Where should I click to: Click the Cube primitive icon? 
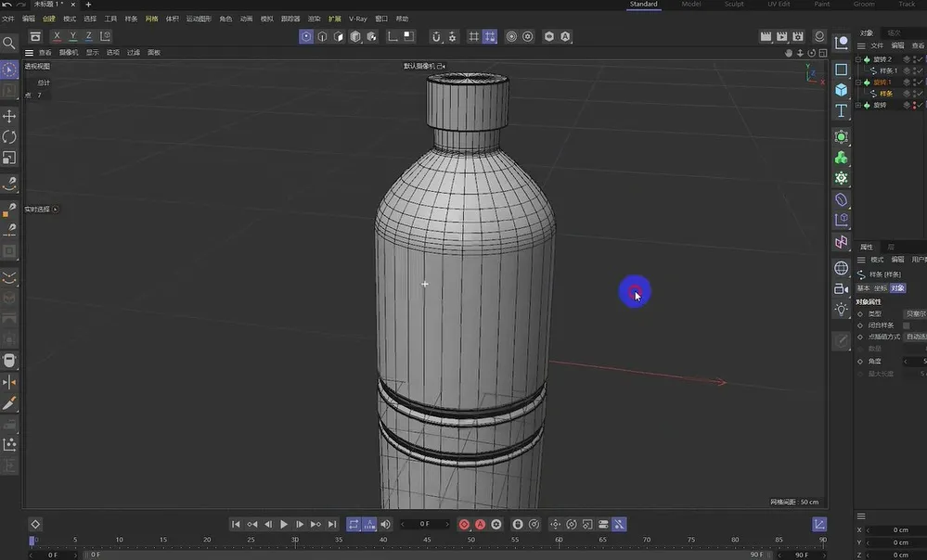click(841, 90)
